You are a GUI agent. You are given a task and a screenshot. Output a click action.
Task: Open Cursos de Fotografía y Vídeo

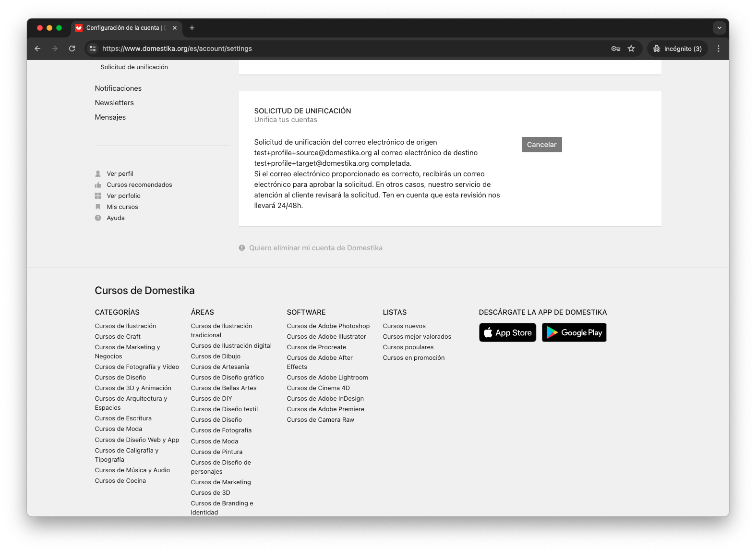point(137,367)
